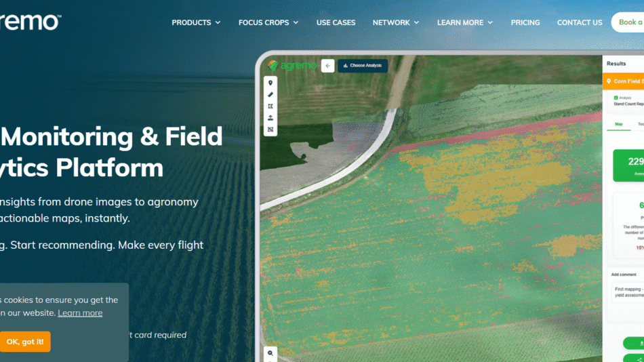Viewport: 644px width, 362px height.
Task: Open the Network dropdown menu
Action: click(x=395, y=22)
